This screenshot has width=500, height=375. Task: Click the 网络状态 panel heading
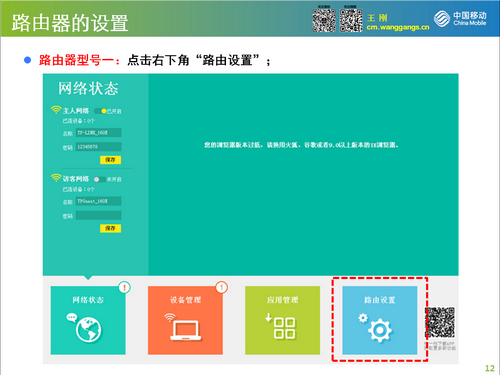88,89
